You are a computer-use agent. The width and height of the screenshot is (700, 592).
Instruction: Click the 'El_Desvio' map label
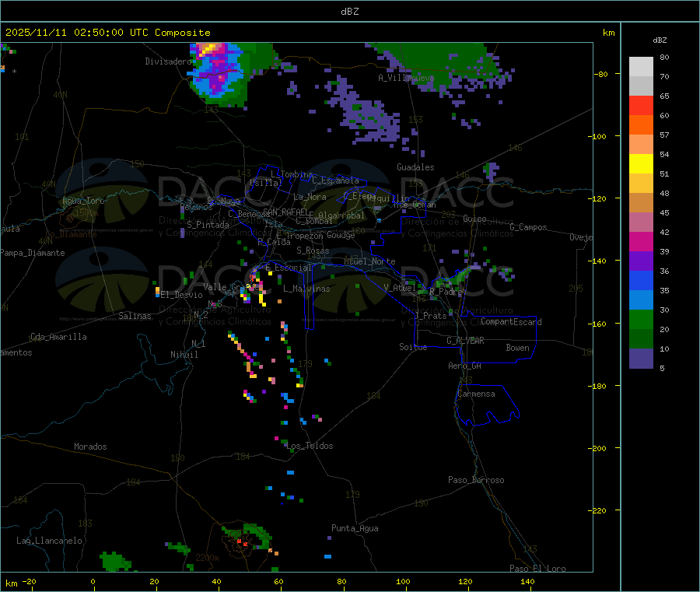tap(182, 295)
